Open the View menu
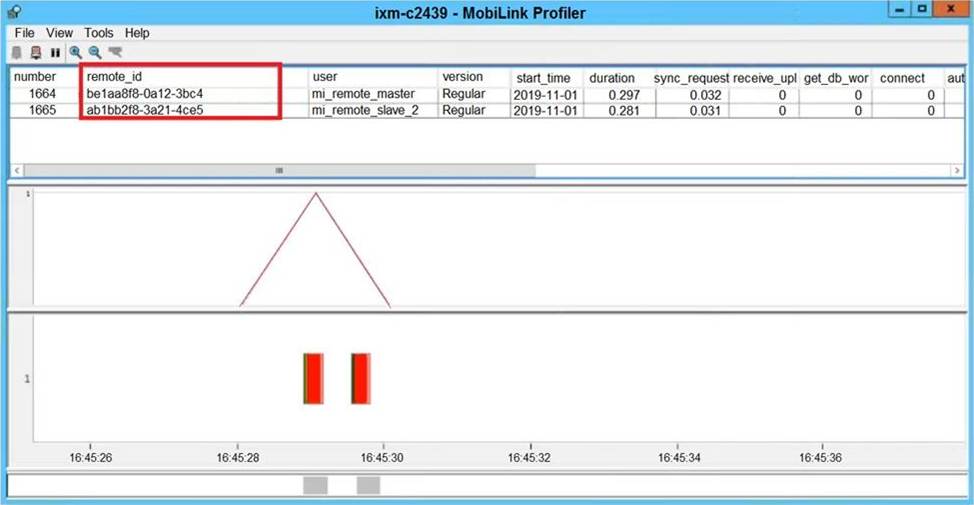Screen dimensions: 974x505 tap(59, 33)
